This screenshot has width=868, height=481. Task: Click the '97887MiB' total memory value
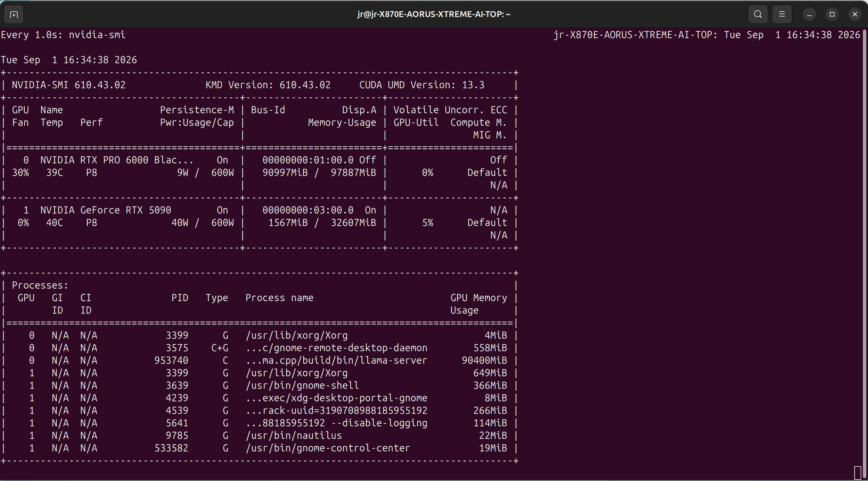point(353,173)
